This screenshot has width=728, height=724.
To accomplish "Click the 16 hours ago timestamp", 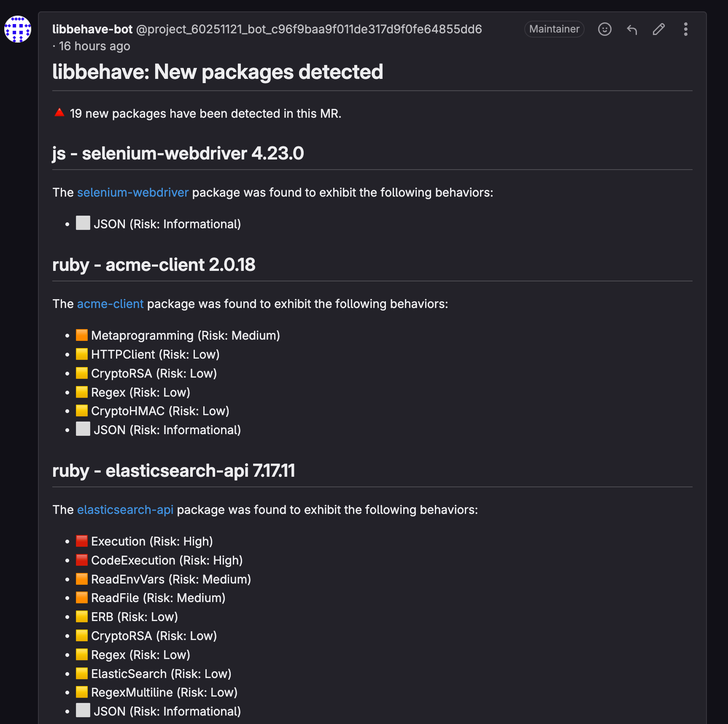I will point(94,46).
